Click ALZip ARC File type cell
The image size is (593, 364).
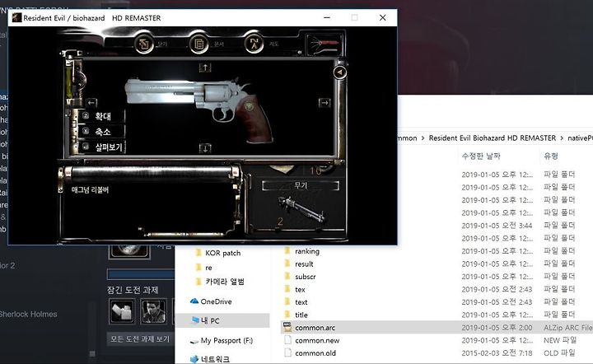[568, 328]
